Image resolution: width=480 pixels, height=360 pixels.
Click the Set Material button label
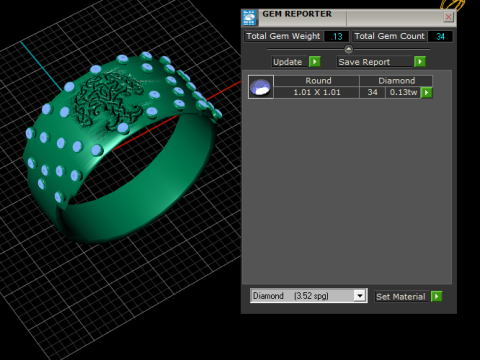pyautogui.click(x=401, y=297)
